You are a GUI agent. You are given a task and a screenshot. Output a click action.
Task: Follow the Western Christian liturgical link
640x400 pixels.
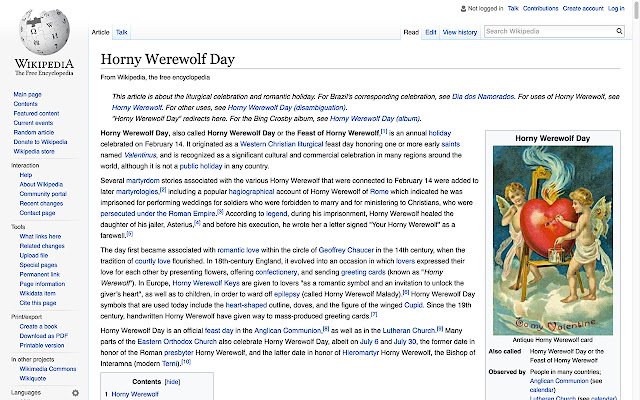click(x=282, y=144)
